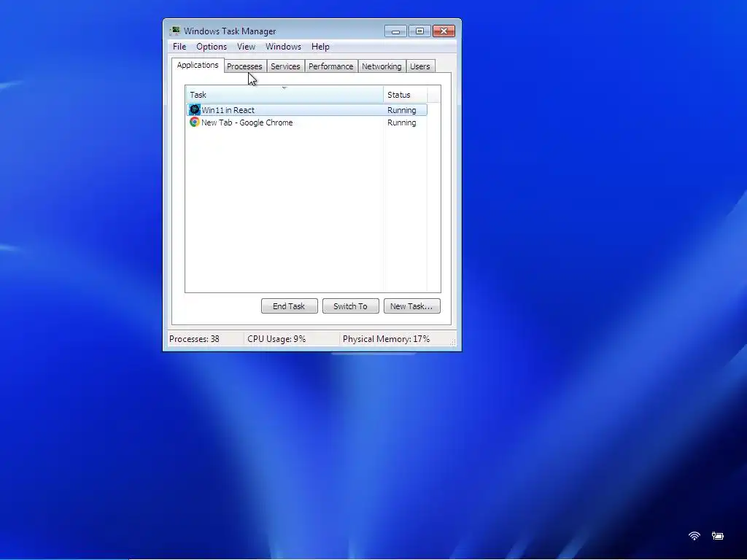
Task: Switch to the Users tab
Action: click(x=420, y=66)
